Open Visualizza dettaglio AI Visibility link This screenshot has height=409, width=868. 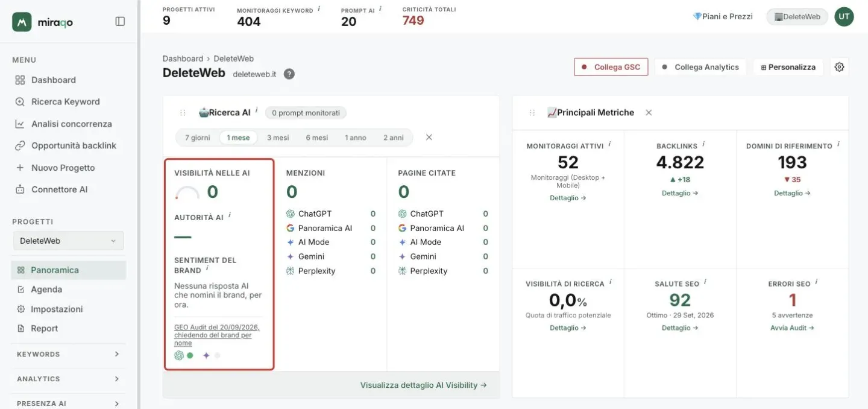point(424,385)
